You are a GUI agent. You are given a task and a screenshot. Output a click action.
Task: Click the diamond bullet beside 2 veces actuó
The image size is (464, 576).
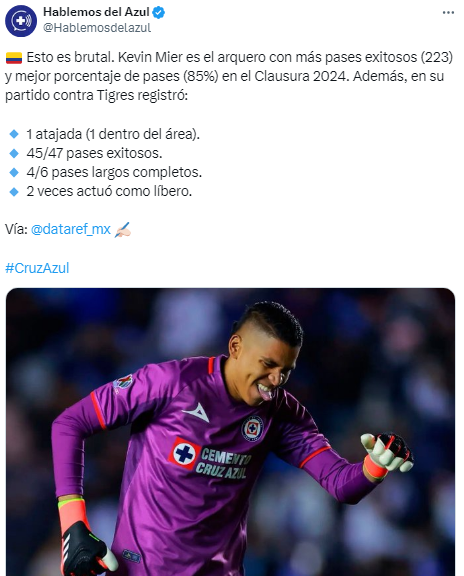tap(14, 191)
